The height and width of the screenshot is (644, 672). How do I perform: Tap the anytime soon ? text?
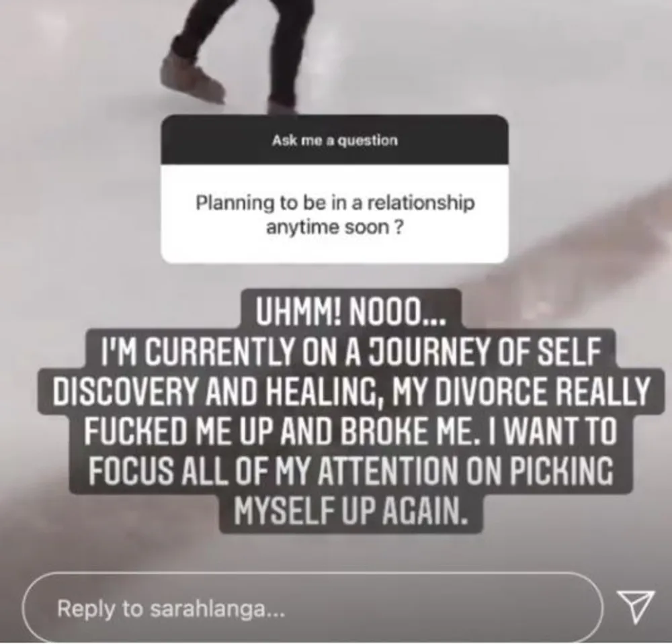pyautogui.click(x=334, y=228)
